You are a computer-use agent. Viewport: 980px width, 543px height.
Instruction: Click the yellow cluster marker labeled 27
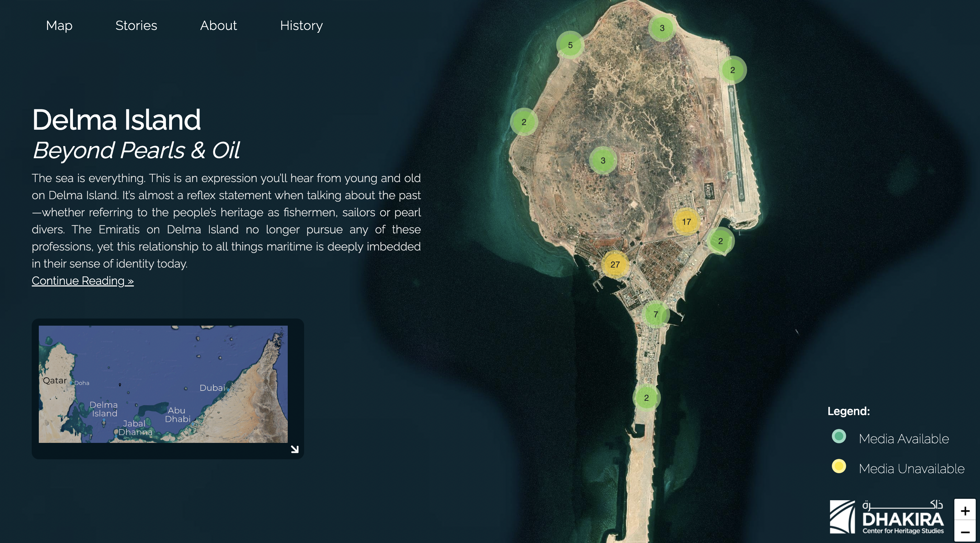point(615,264)
